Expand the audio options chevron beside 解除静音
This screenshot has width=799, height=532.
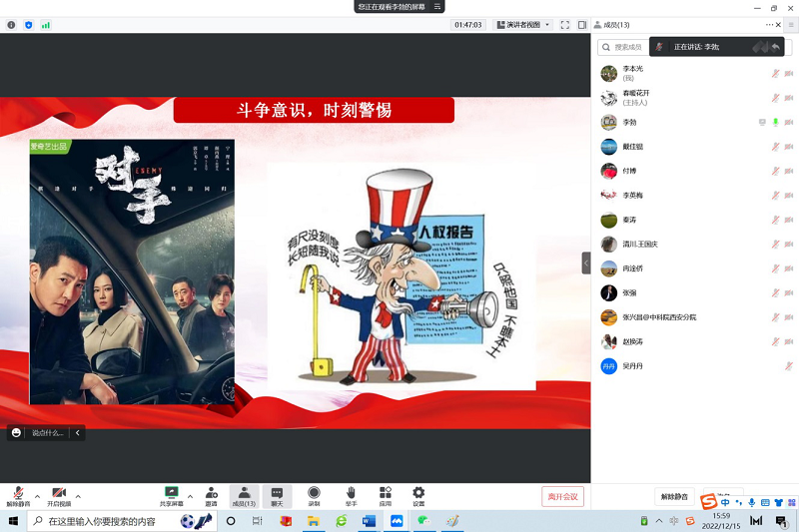tap(37, 496)
